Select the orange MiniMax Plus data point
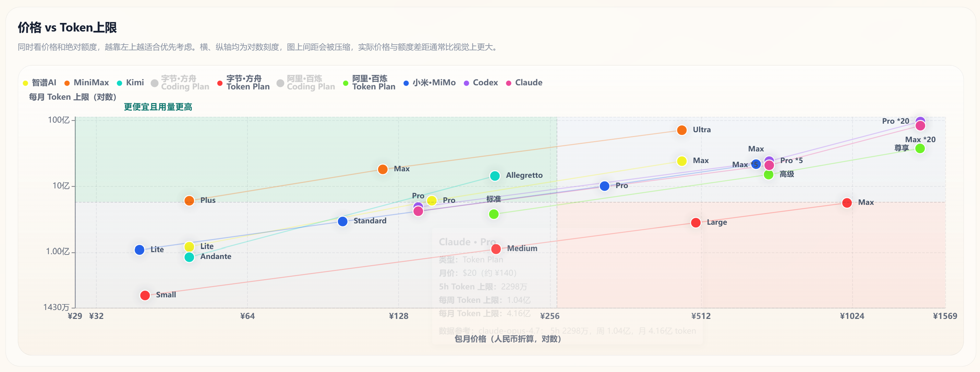The width and height of the screenshot is (980, 372). click(189, 200)
